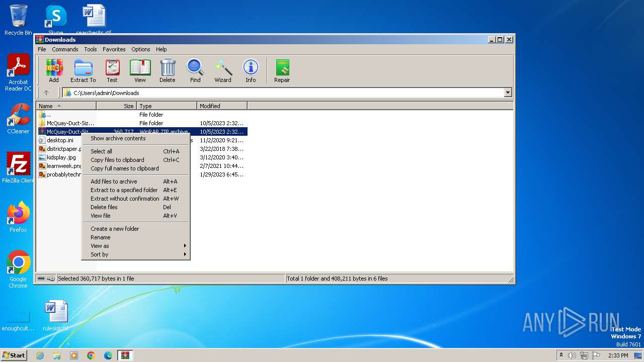Open Google Chrome desktop shortcut

pos(18,269)
